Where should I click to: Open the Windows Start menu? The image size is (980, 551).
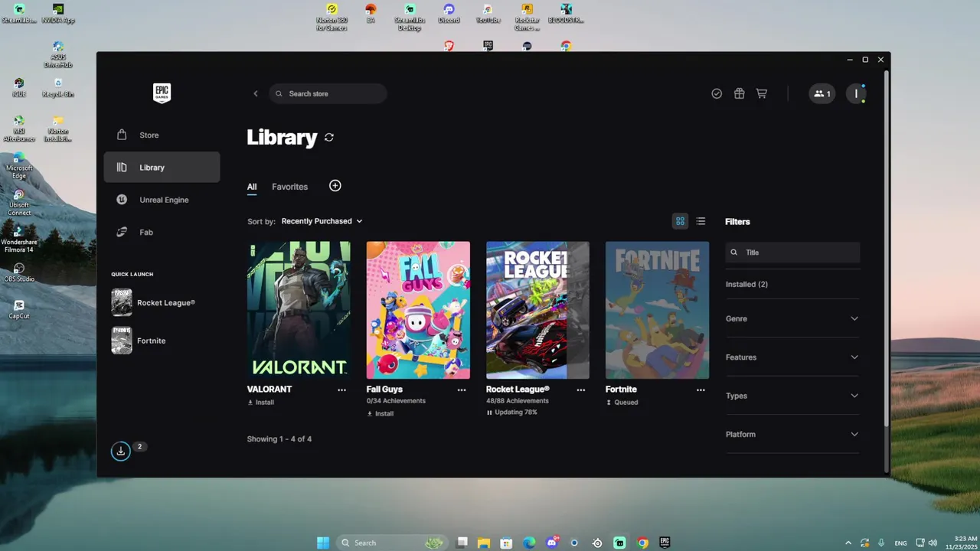coord(323,543)
